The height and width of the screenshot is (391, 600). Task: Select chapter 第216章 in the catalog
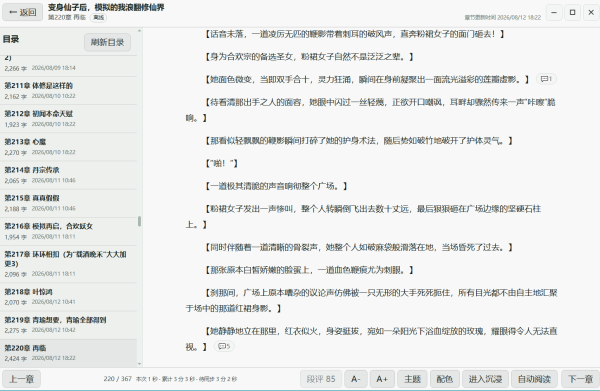(68, 231)
